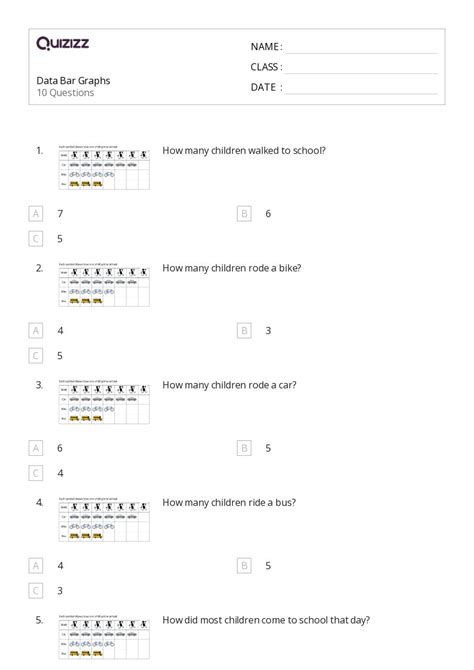
Task: Mark option A for the bus question
Action: pyautogui.click(x=35, y=566)
